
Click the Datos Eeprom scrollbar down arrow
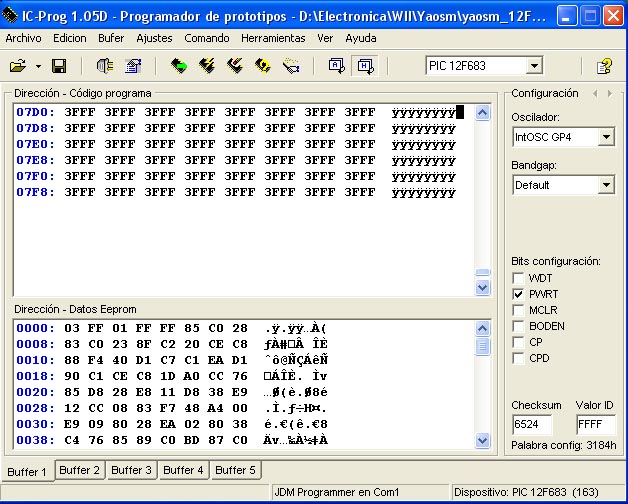pyautogui.click(x=483, y=441)
